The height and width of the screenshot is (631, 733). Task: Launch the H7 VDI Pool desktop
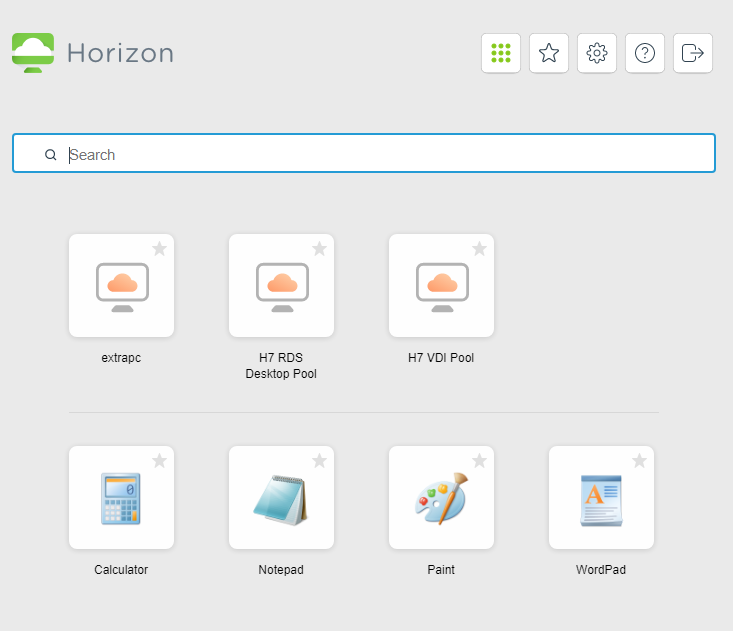(441, 286)
